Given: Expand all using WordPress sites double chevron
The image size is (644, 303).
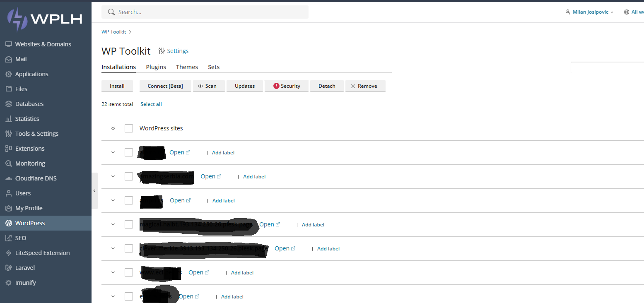Looking at the screenshot, I should (x=113, y=128).
